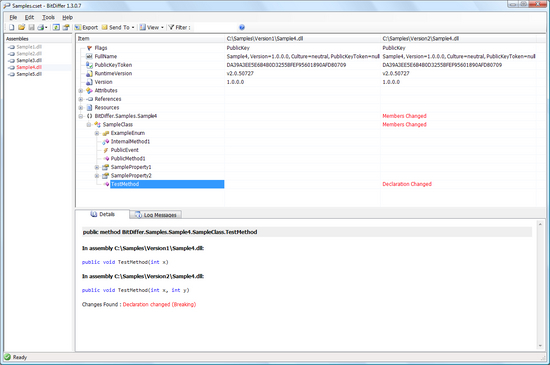Click the SampleProperty2 property icon
The height and width of the screenshot is (365, 550).
[106, 176]
